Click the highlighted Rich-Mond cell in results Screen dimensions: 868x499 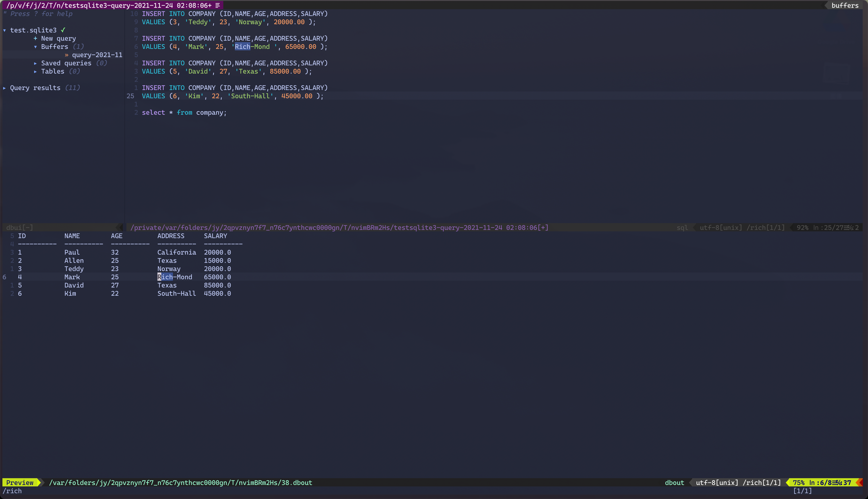175,277
